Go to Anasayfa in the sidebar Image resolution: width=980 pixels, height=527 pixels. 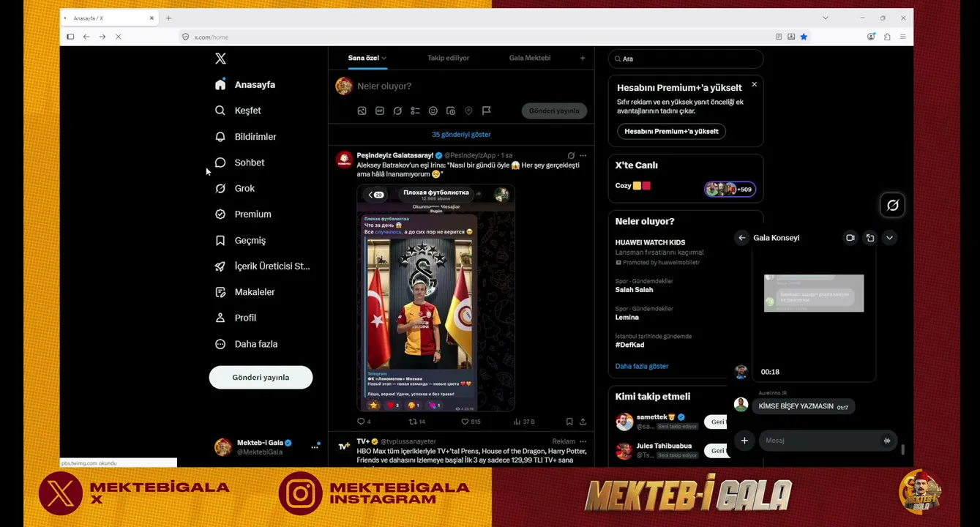pos(245,85)
